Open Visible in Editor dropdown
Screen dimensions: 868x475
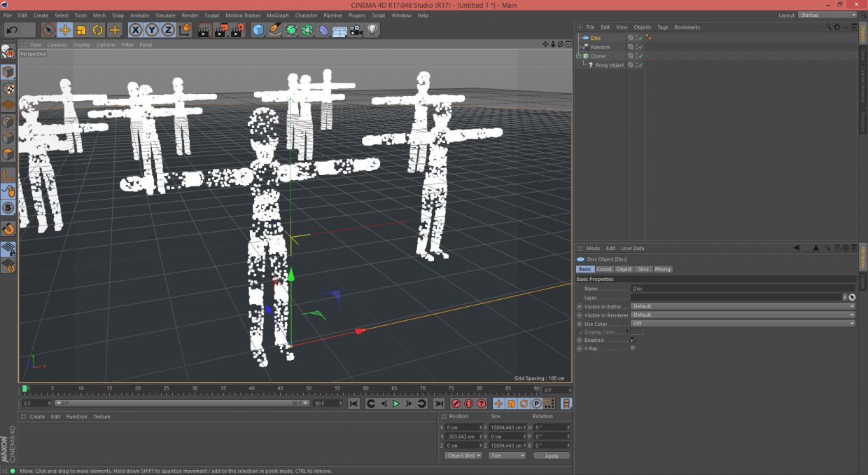point(743,306)
